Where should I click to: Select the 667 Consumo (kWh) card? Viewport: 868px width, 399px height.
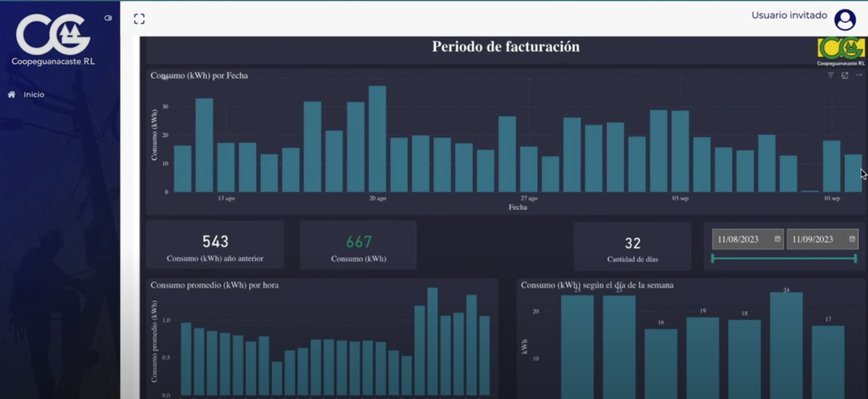[x=358, y=246]
